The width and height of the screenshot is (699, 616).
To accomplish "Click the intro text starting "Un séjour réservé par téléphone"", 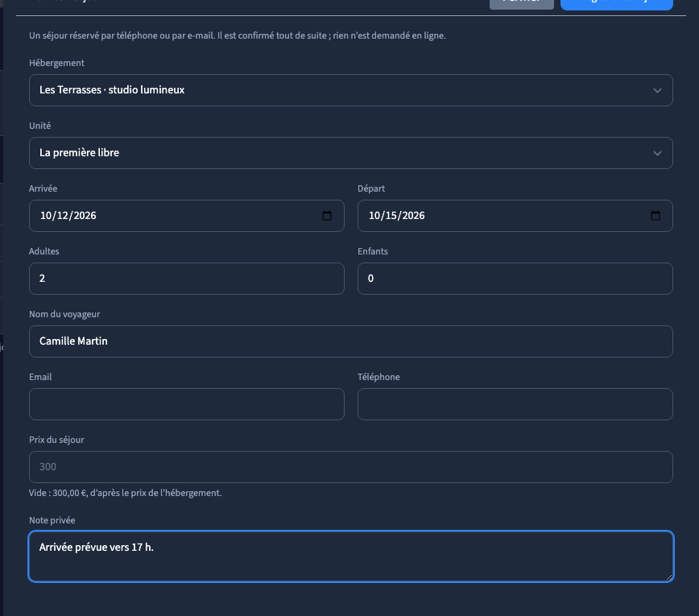I will [237, 35].
